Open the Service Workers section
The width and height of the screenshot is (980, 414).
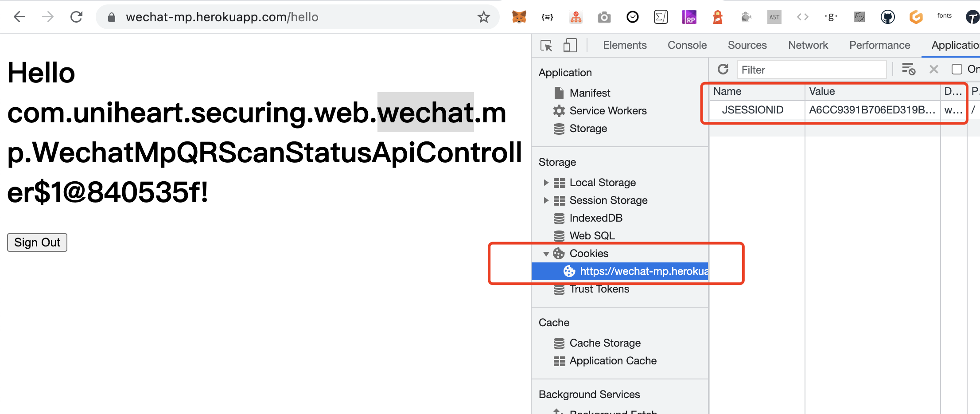coord(608,111)
